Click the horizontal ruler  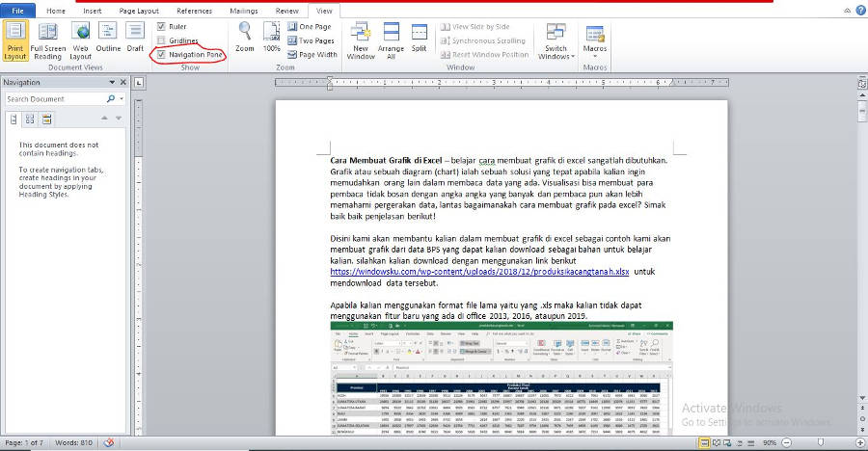(x=502, y=83)
